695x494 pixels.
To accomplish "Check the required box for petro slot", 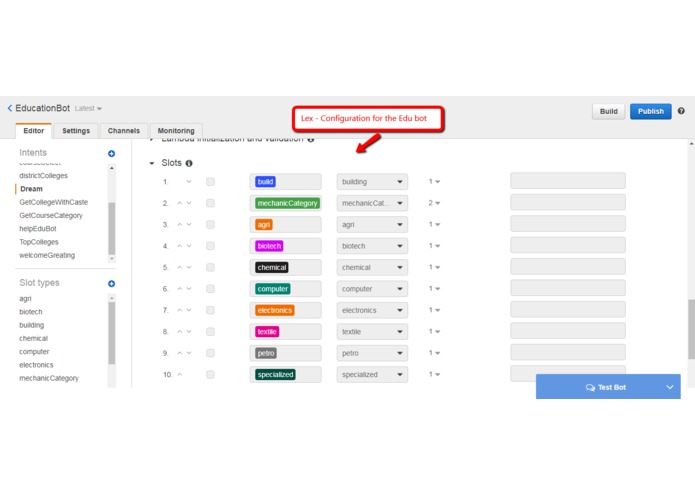I will [211, 353].
